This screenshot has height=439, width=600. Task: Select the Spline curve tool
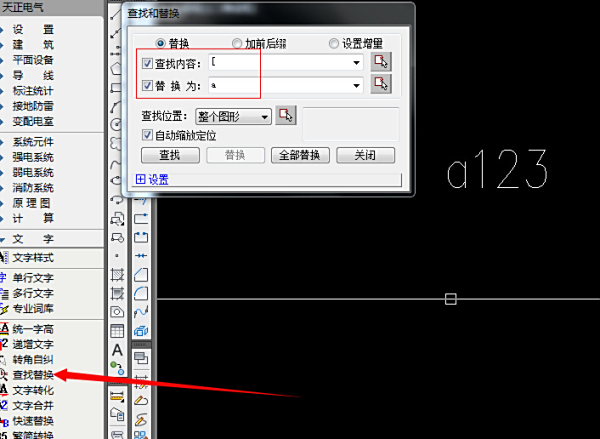[116, 165]
